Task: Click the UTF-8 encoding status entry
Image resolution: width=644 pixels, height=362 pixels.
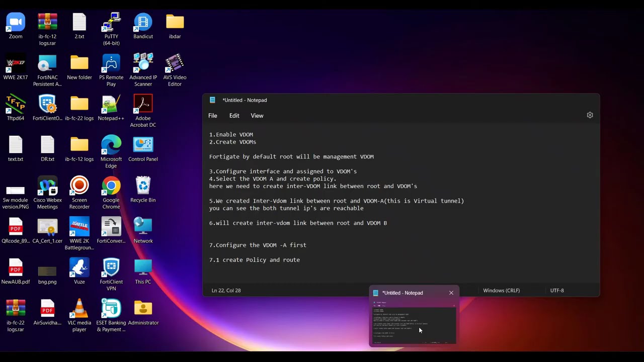Action: (x=557, y=290)
